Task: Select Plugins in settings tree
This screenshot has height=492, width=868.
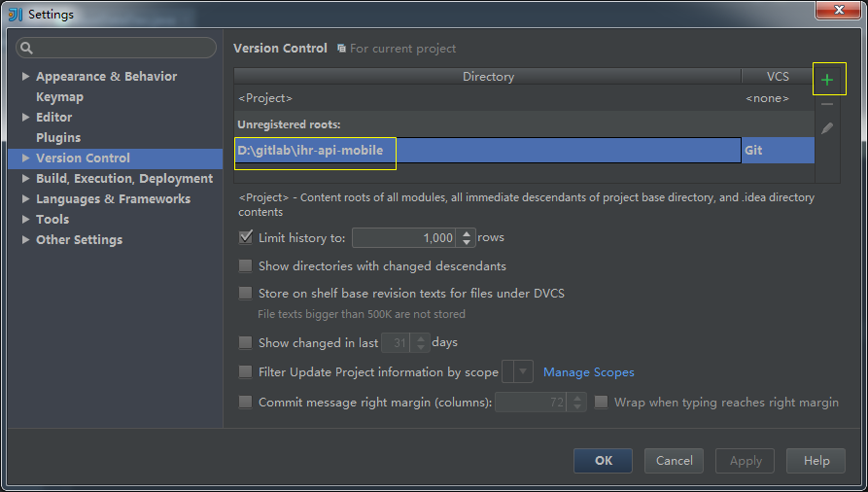Action: 58,137
